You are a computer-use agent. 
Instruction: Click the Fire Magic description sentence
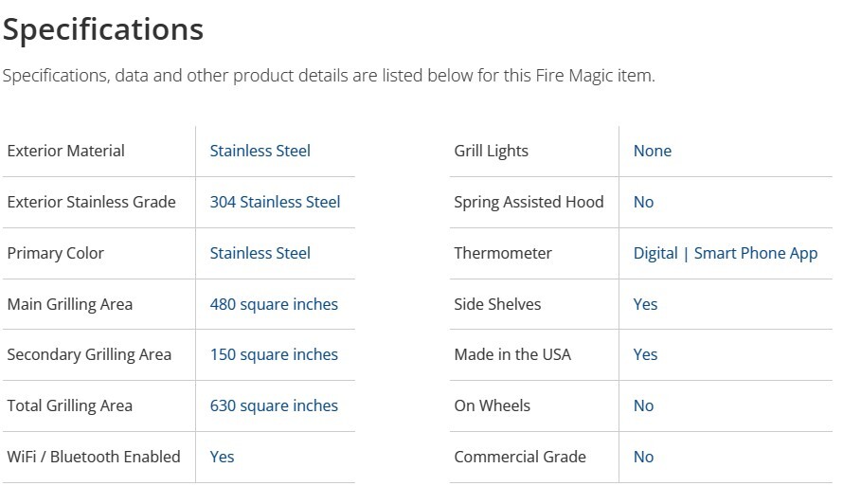click(328, 76)
